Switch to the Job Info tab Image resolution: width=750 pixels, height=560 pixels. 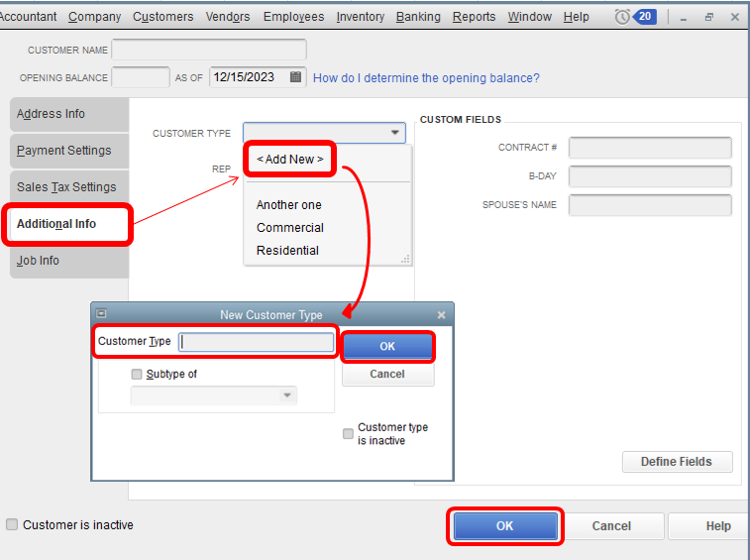point(69,261)
